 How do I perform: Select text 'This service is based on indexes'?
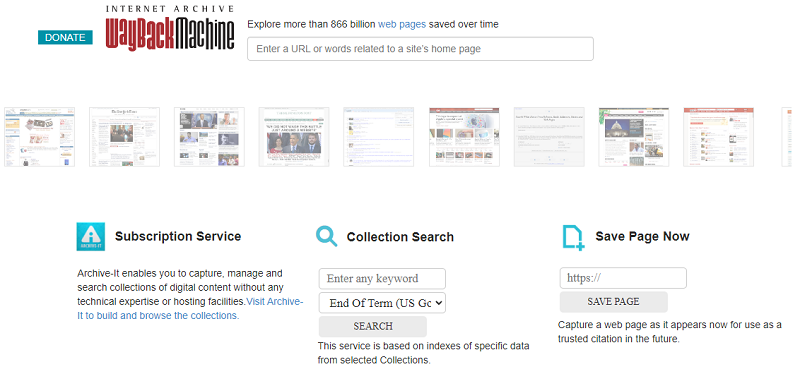[x=387, y=346]
